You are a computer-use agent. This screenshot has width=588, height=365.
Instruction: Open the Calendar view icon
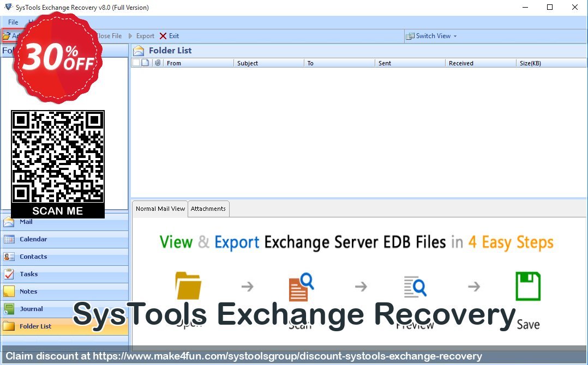click(9, 239)
